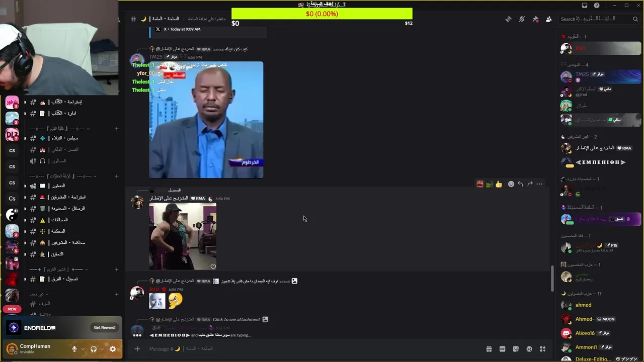Viewport: 644px width, 362px height.
Task: Open pinned messages icon
Action: (x=535, y=19)
